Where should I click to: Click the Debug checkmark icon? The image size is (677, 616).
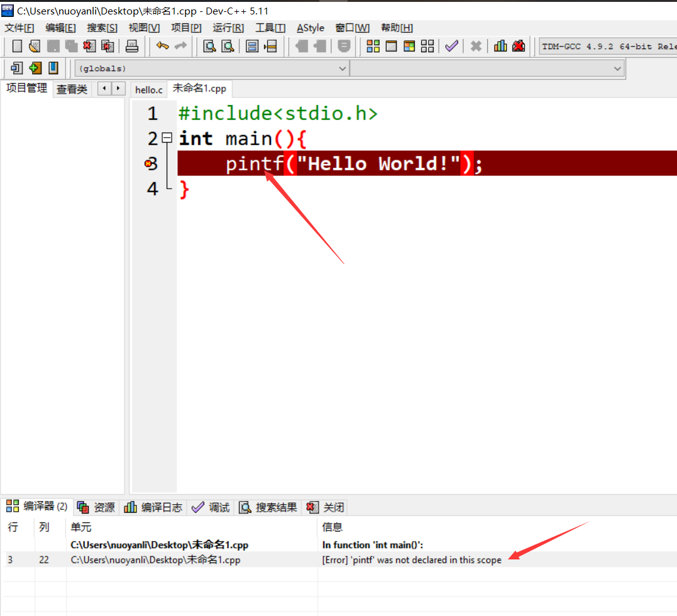pos(451,46)
